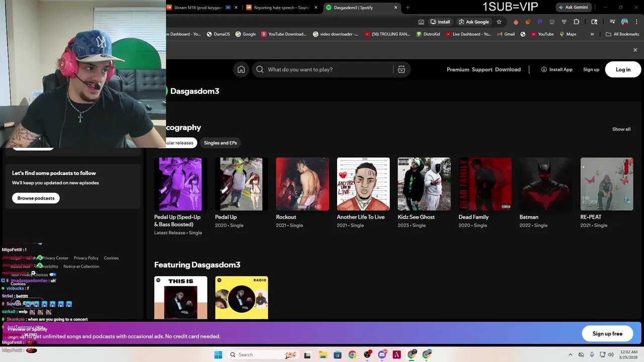Viewport: 644px width, 362px height.
Task: Open the DumaOS bookmark
Action: [x=218, y=34]
